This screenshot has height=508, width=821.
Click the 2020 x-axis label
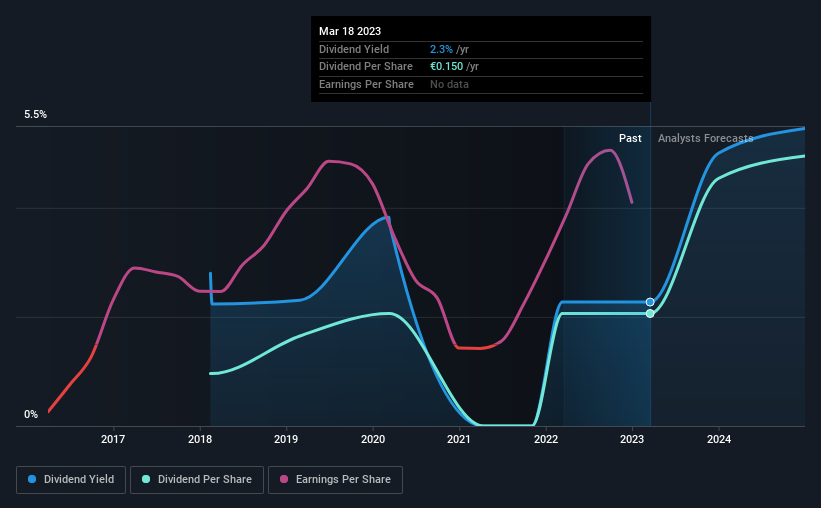tap(373, 439)
